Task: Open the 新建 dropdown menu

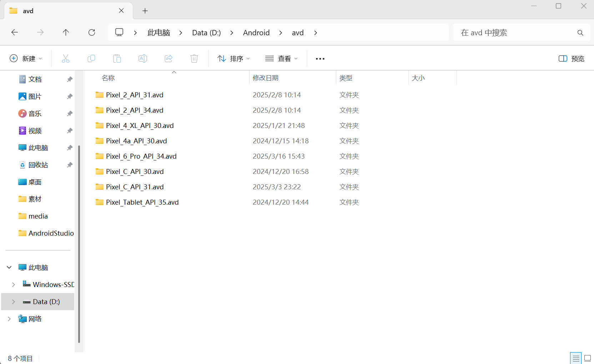Action: 26,58
